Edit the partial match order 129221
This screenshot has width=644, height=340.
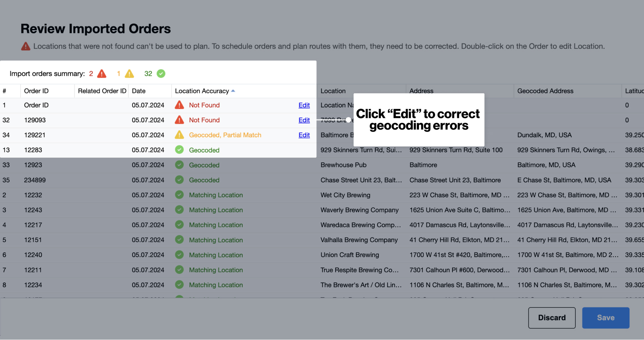304,135
